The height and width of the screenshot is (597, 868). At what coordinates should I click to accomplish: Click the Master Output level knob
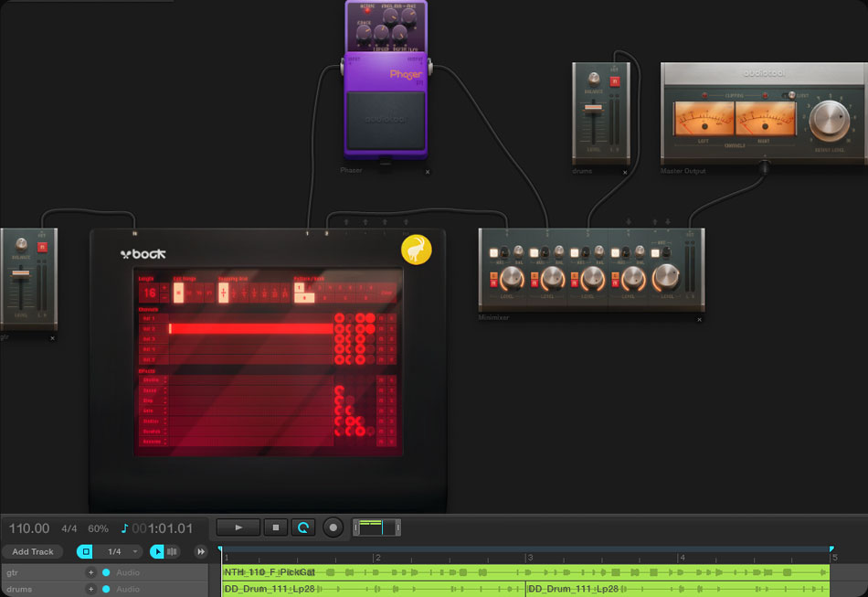click(830, 120)
